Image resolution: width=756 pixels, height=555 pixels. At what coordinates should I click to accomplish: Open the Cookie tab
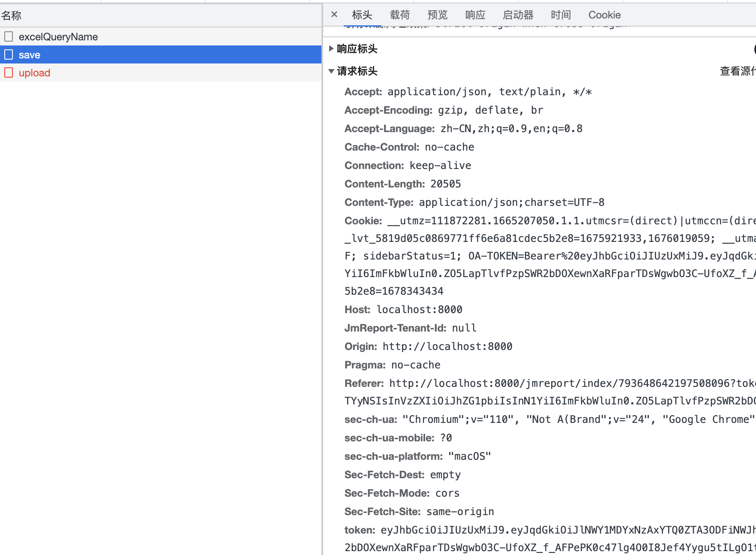click(x=604, y=15)
